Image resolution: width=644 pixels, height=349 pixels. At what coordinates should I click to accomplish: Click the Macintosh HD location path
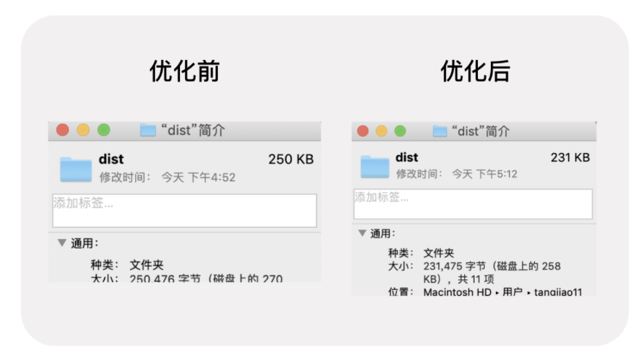457,292
